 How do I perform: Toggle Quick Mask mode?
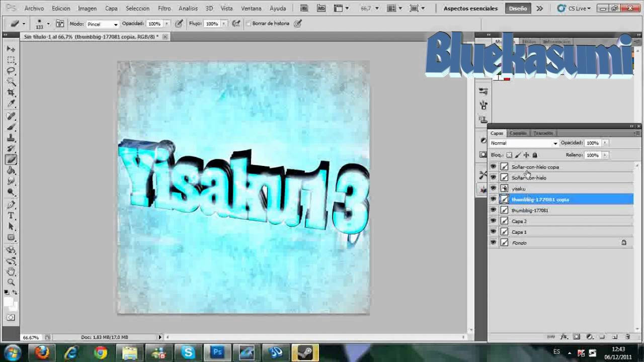tap(11, 318)
